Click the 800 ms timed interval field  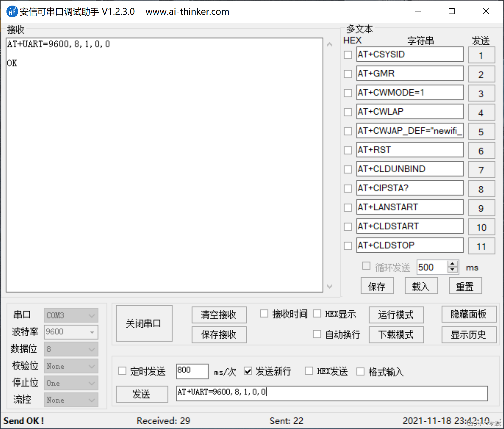pos(192,371)
